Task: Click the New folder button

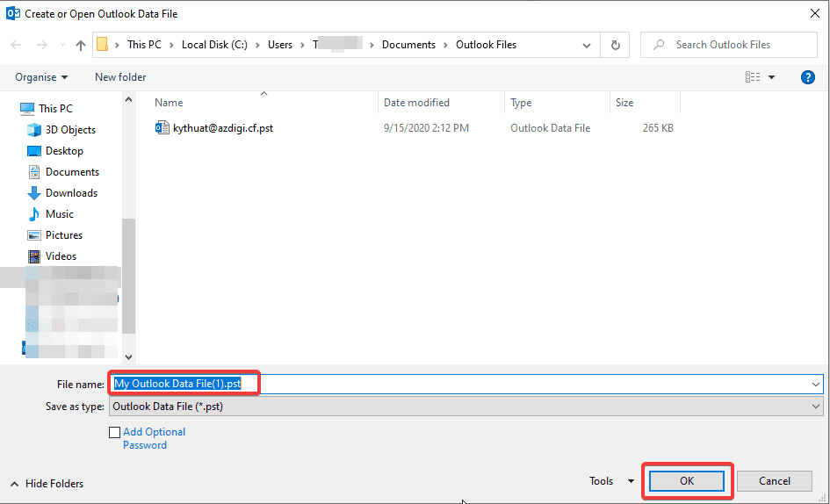Action: (x=120, y=77)
